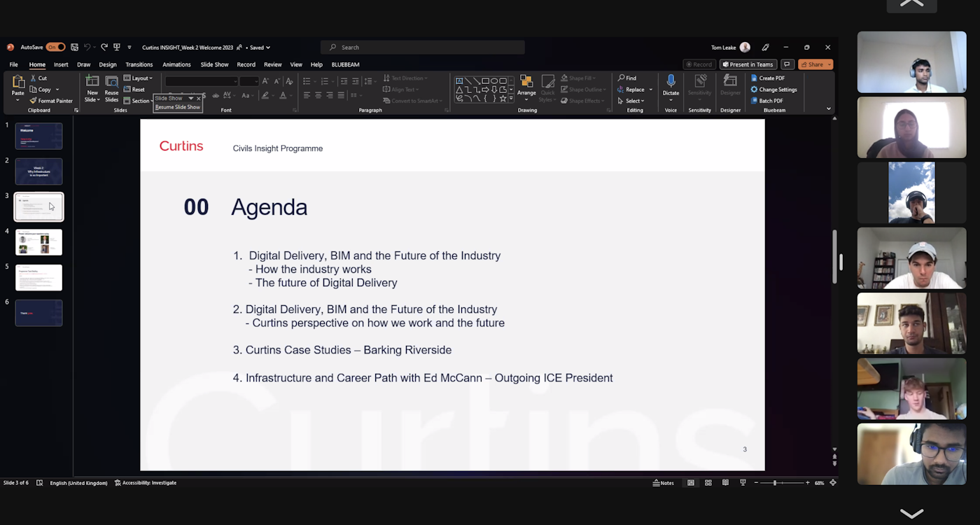
Task: Select the rectangle shape in gallery
Action: 485,80
